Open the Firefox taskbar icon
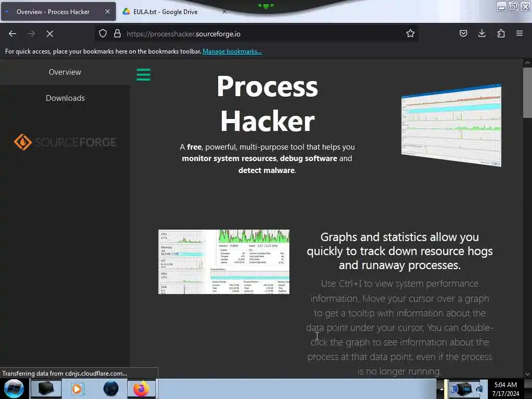Screen dimensions: 532x399 pos(141,389)
